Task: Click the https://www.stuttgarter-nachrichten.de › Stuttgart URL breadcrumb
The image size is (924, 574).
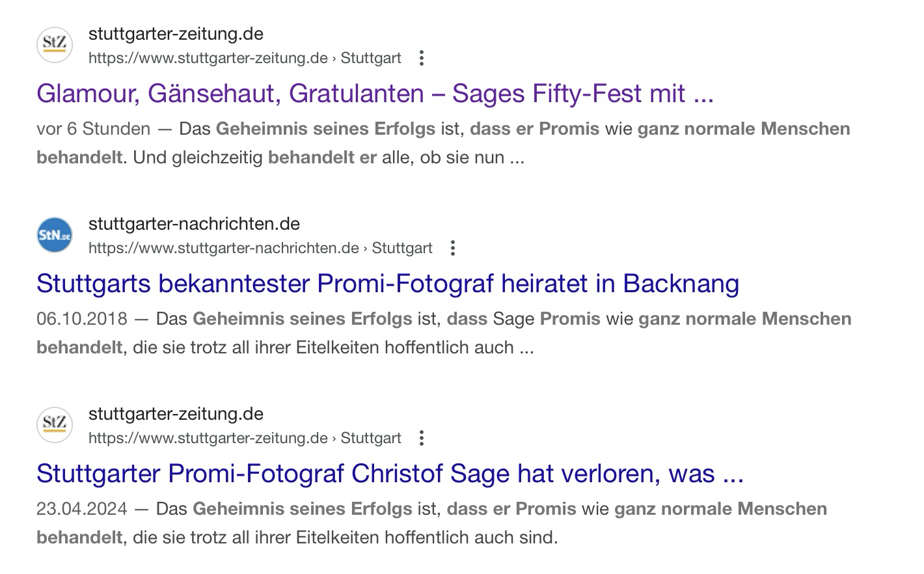Action: point(260,248)
